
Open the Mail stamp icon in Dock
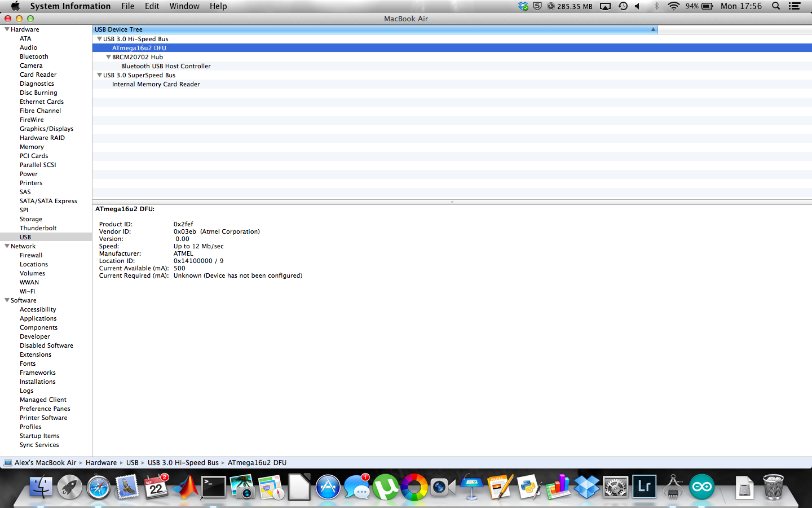[127, 487]
